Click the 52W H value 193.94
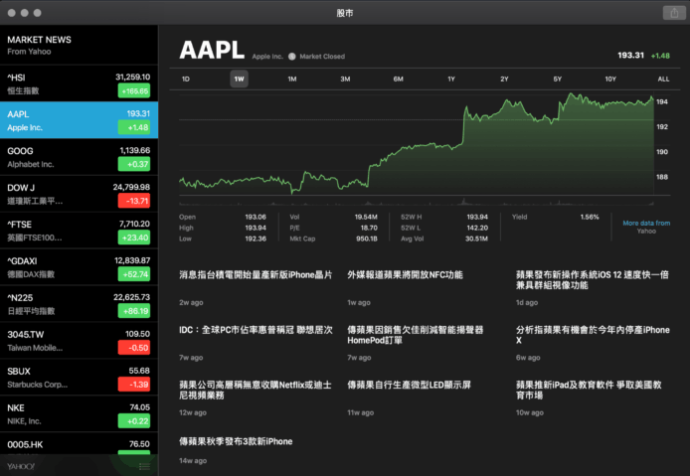The width and height of the screenshot is (690, 476). 477,217
